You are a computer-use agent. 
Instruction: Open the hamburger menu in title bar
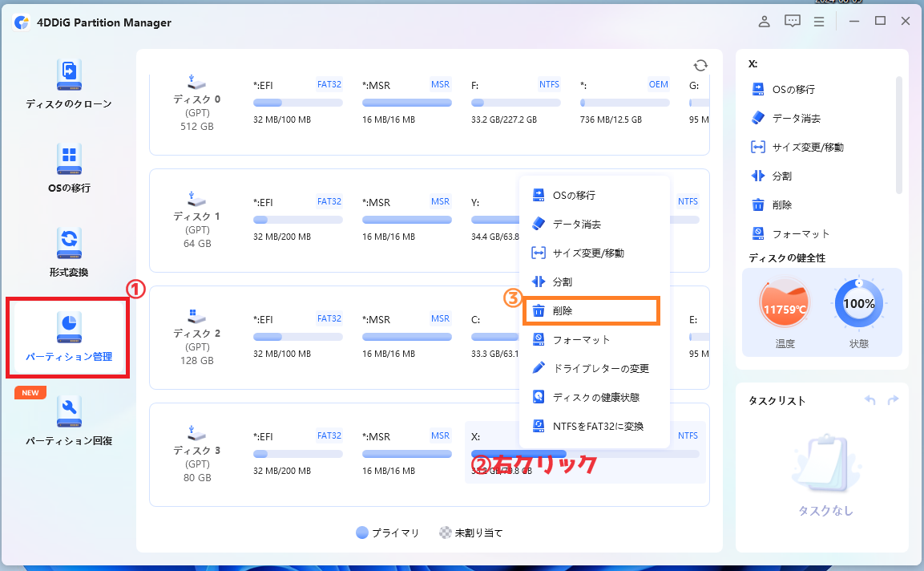pyautogui.click(x=819, y=22)
